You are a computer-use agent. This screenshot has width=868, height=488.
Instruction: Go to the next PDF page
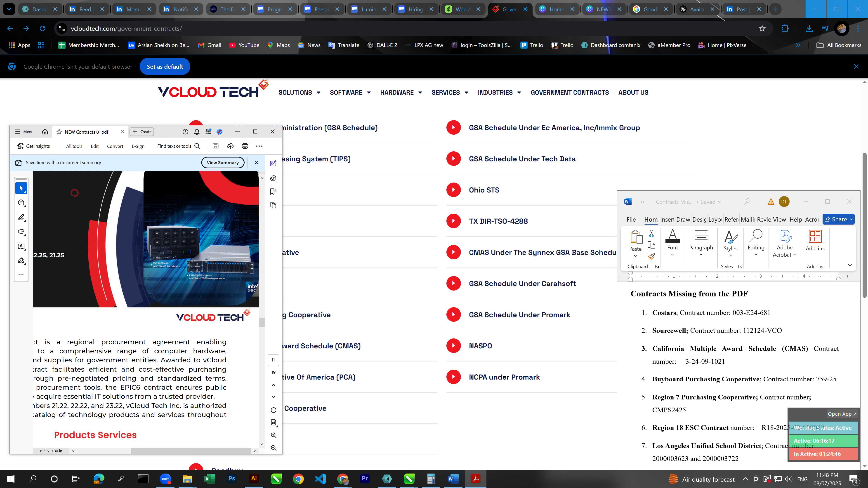(274, 397)
